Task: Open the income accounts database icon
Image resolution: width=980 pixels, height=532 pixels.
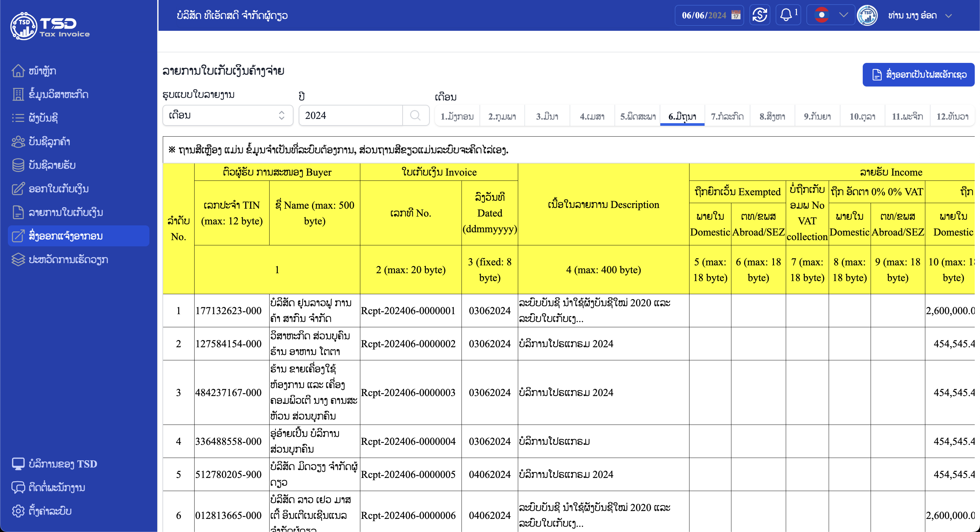Action: coord(18,165)
